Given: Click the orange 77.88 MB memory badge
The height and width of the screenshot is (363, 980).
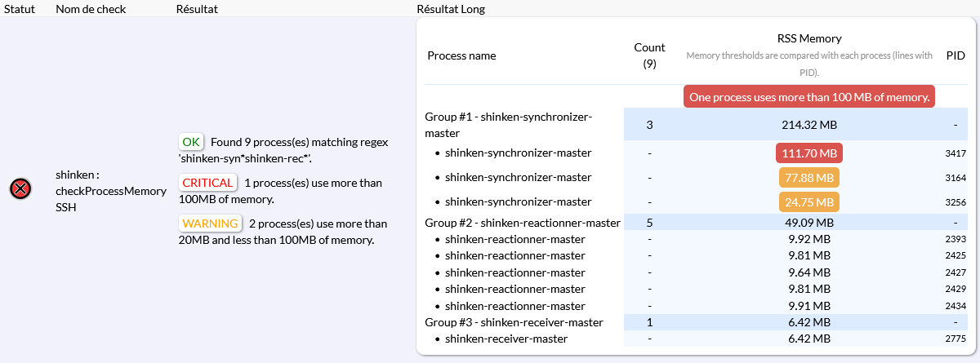Looking at the screenshot, I should [x=808, y=178].
